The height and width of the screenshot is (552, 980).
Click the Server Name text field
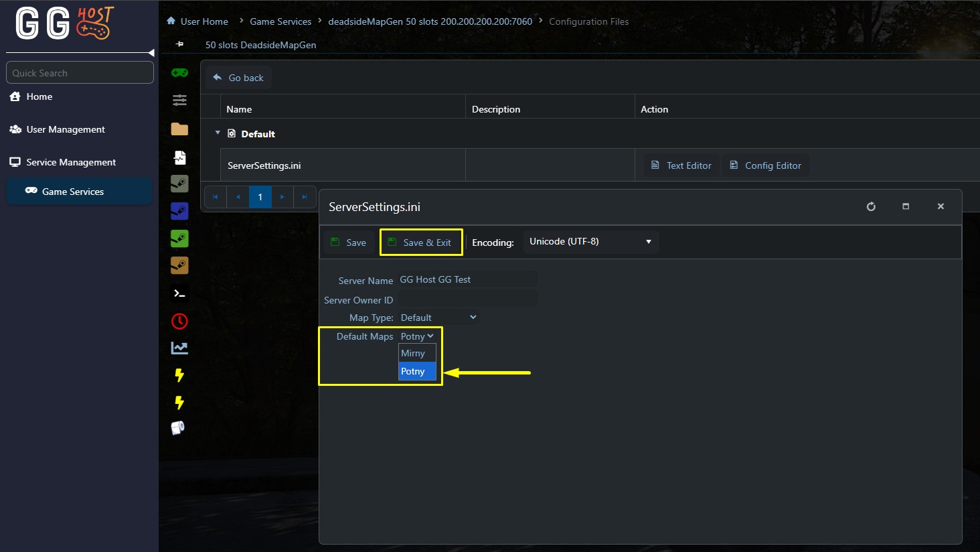[x=467, y=280]
